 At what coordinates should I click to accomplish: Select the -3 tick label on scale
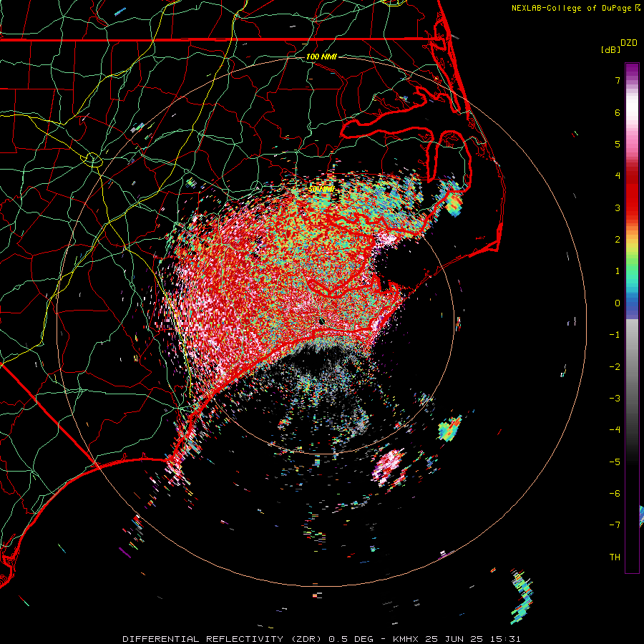[615, 399]
